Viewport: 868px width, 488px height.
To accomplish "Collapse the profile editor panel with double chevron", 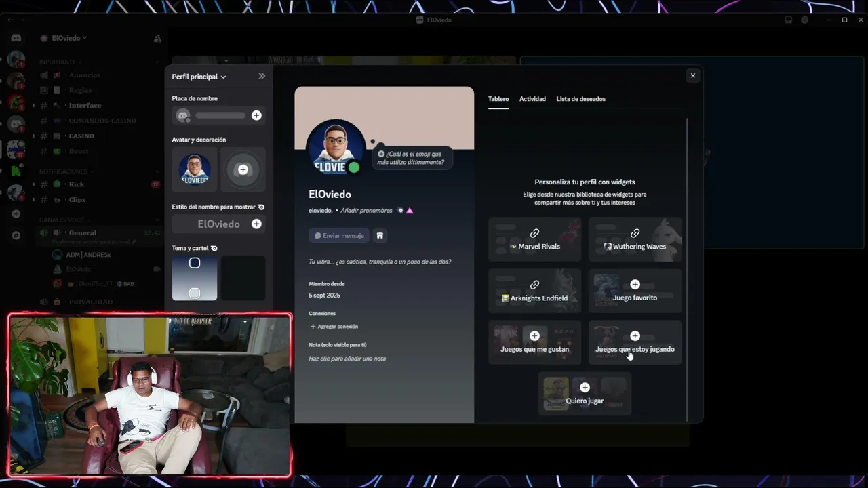I will click(x=262, y=76).
